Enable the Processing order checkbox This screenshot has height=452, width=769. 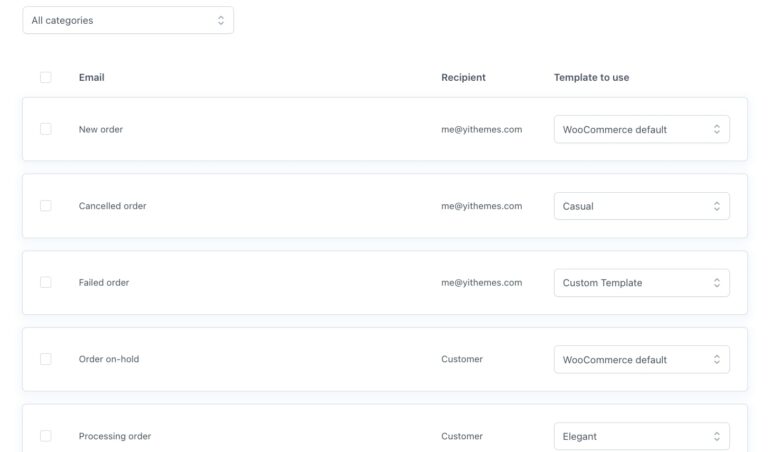pos(46,436)
